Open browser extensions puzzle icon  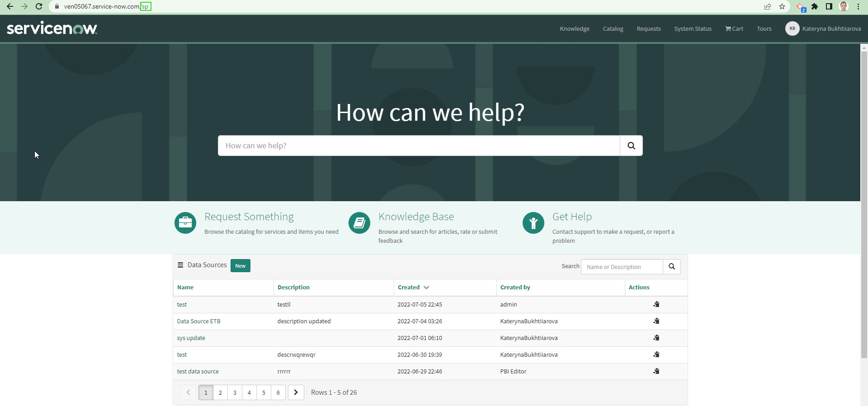point(815,6)
